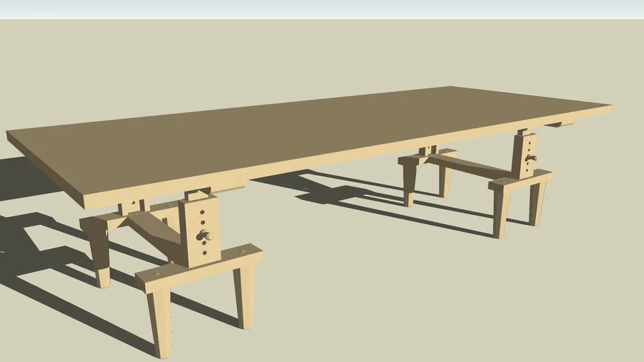
Task: Select the round locking knob on the nearest adjustment block
Action: click(207, 235)
